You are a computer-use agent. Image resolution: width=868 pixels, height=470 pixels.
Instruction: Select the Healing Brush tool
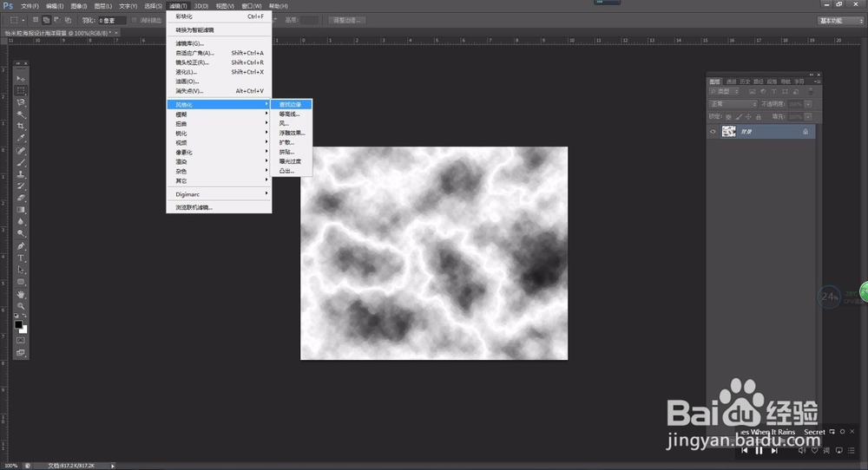(x=21, y=150)
